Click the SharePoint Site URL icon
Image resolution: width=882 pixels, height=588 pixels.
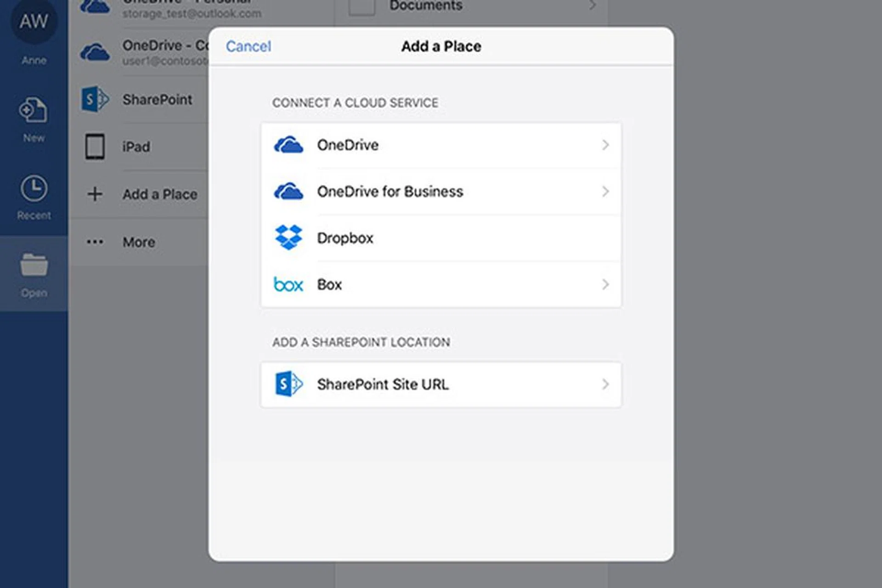coord(288,384)
